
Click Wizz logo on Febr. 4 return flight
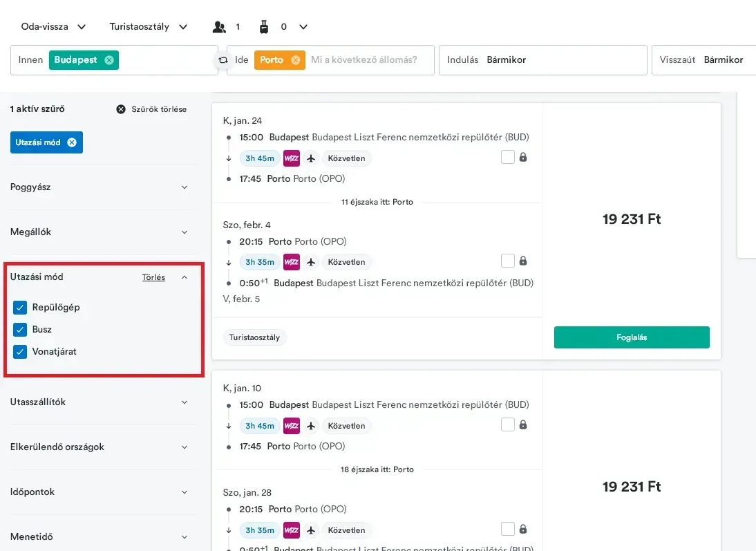coord(292,262)
